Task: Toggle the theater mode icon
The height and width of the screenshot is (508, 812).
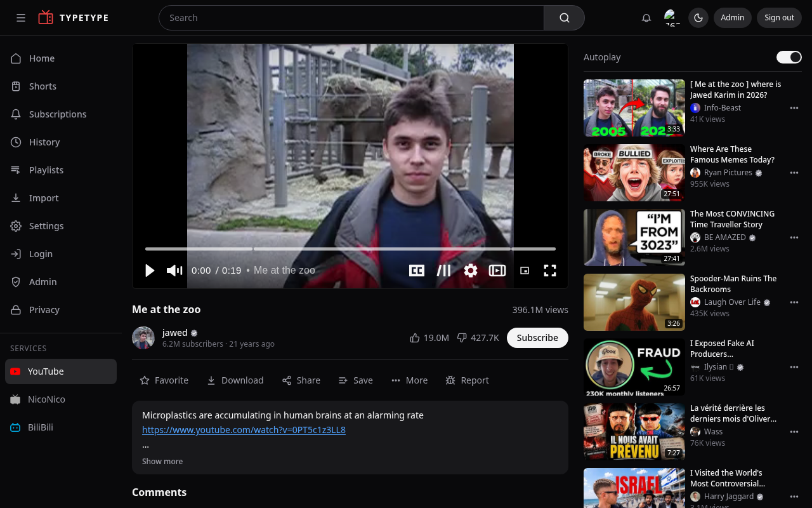Action: point(497,271)
